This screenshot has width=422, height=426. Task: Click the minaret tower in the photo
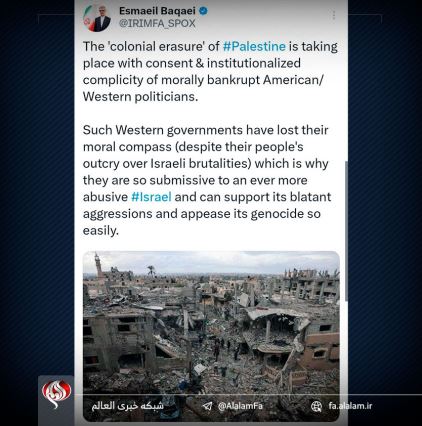(x=98, y=266)
